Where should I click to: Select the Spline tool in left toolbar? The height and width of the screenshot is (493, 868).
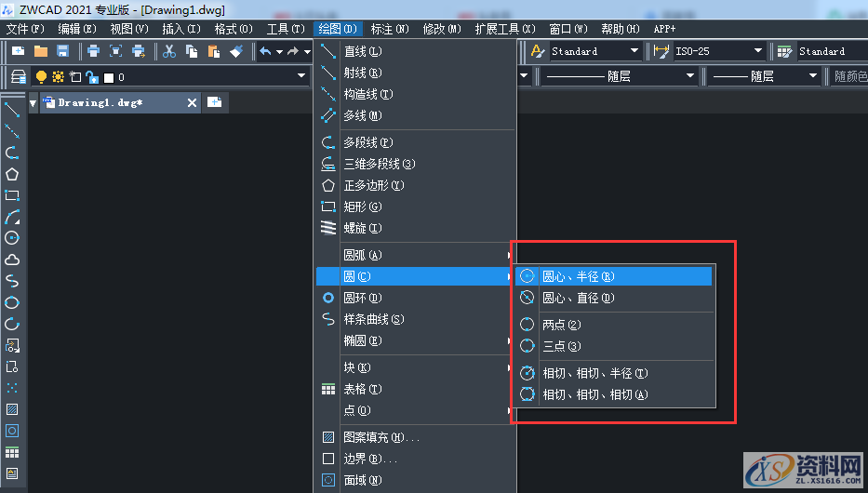12,281
